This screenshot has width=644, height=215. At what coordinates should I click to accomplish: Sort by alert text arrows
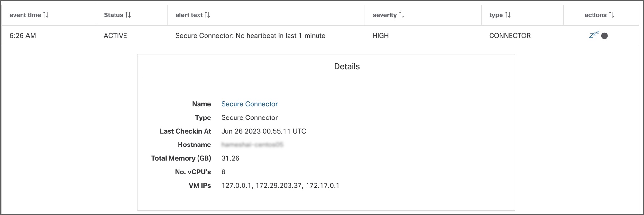pyautogui.click(x=207, y=15)
